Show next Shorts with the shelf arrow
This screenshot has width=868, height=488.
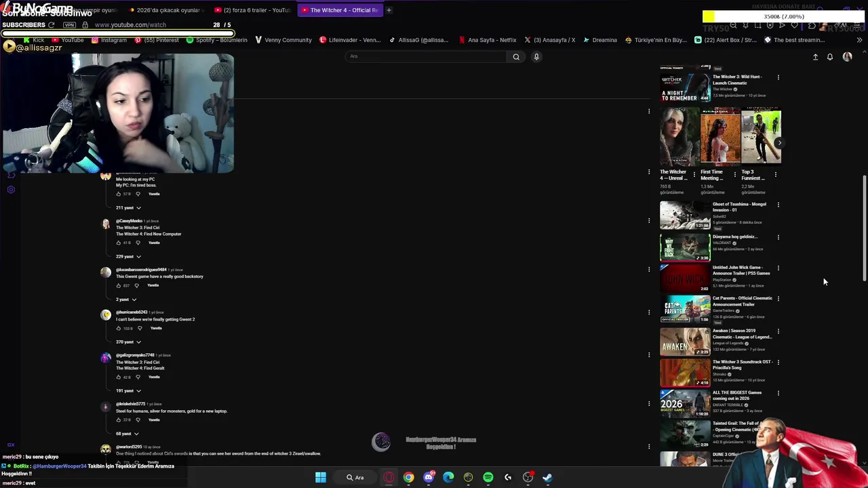(779, 143)
